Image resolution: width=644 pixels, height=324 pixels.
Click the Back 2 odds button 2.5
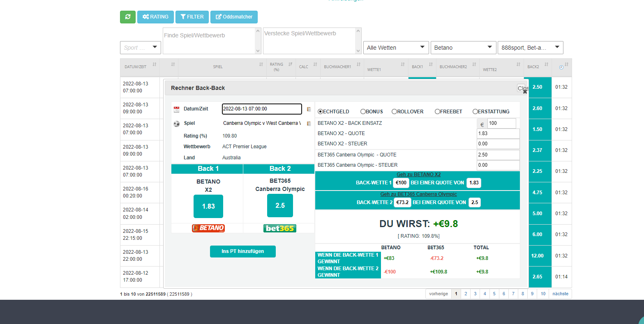[280, 205]
